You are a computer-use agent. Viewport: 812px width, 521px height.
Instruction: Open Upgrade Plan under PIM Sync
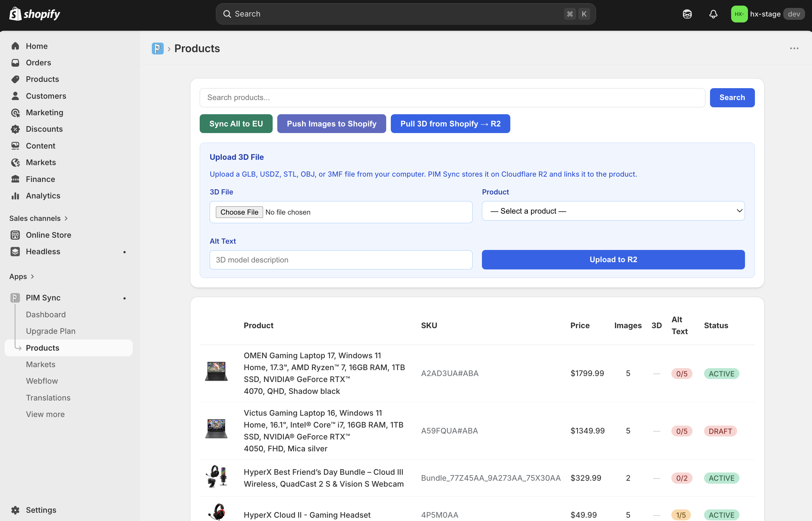click(x=51, y=331)
